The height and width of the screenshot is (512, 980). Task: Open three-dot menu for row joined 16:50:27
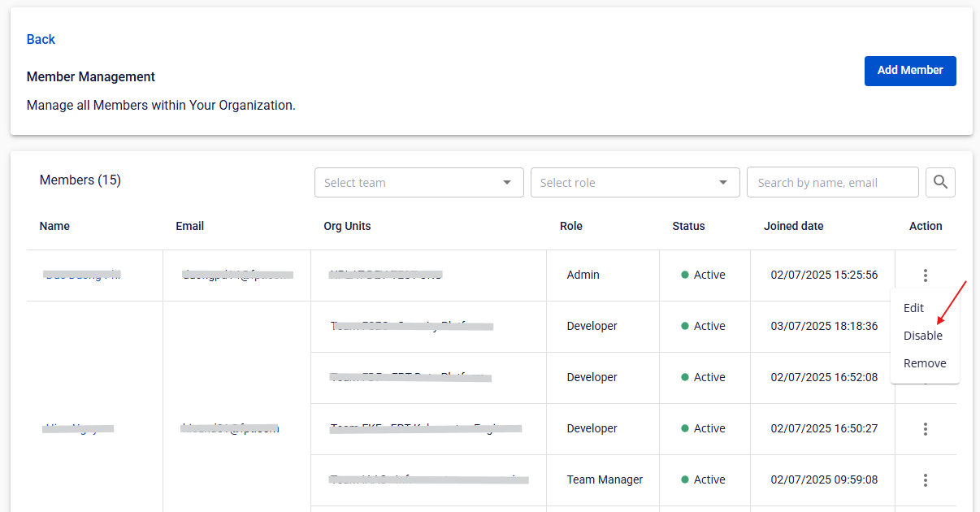(925, 429)
